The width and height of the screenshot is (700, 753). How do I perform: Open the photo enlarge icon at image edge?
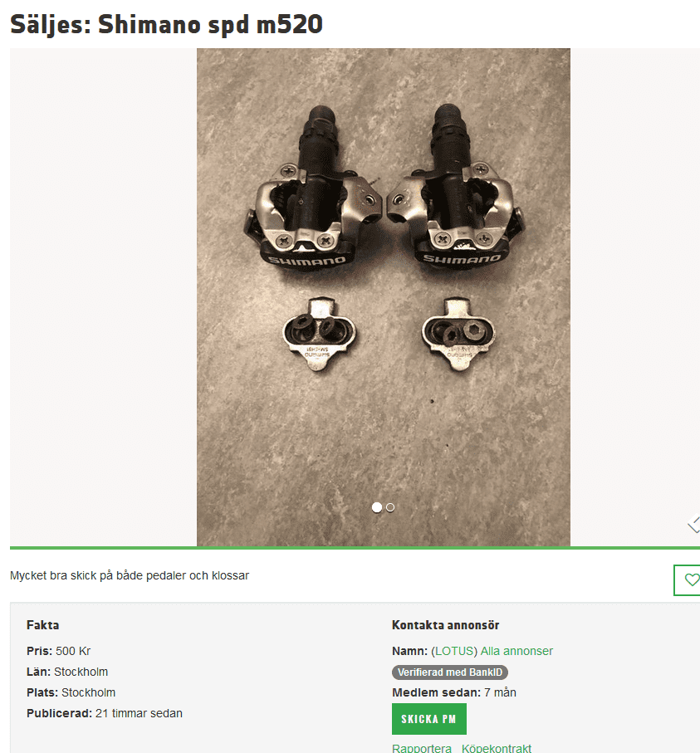693,524
